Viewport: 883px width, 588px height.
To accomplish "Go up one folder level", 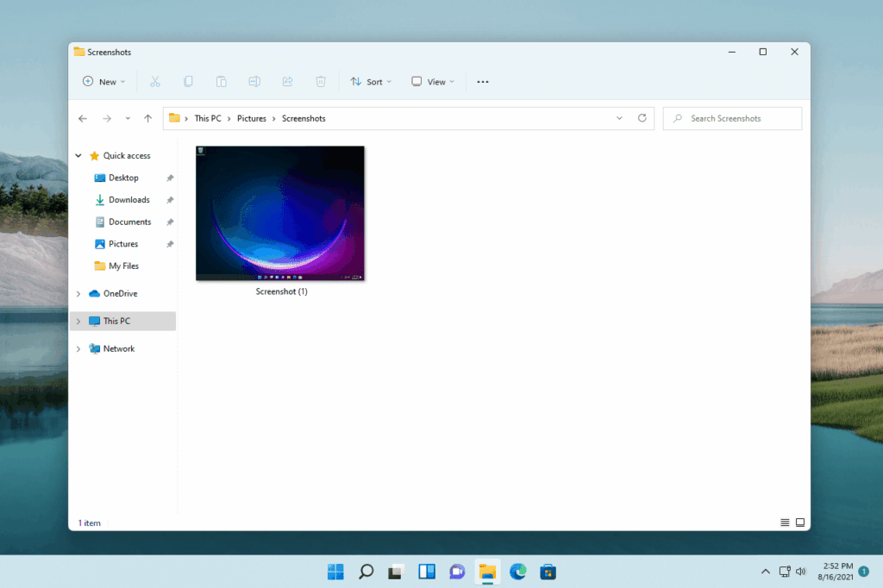I will tap(147, 118).
